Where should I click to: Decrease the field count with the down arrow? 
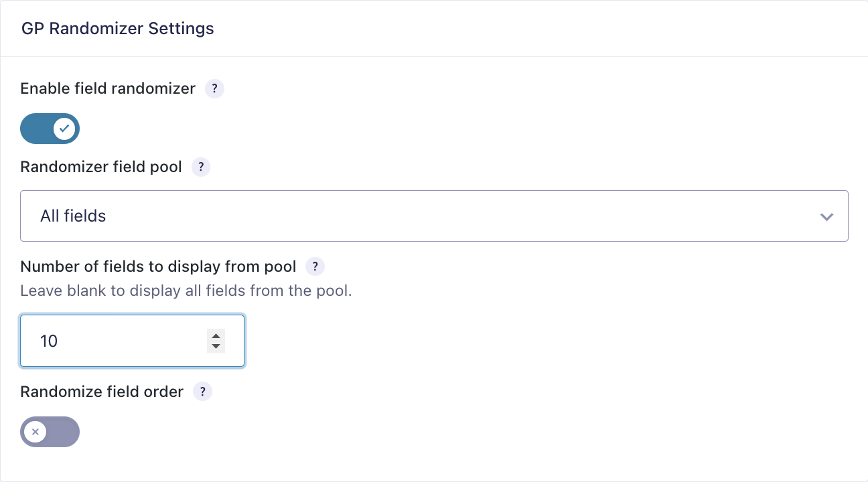point(216,346)
